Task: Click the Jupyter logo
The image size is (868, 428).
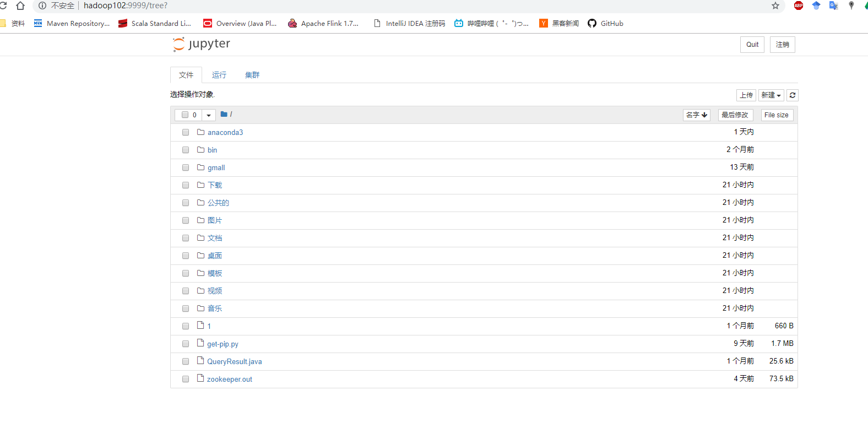Action: [x=201, y=44]
